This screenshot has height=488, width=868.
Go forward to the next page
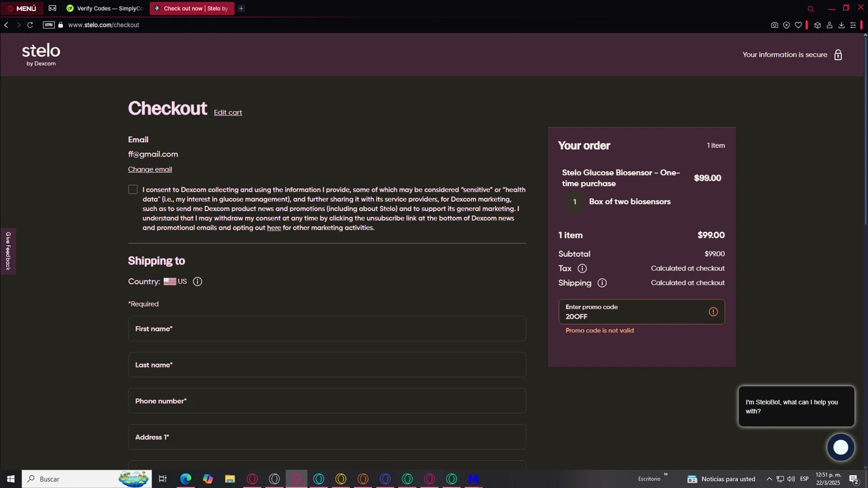point(19,25)
